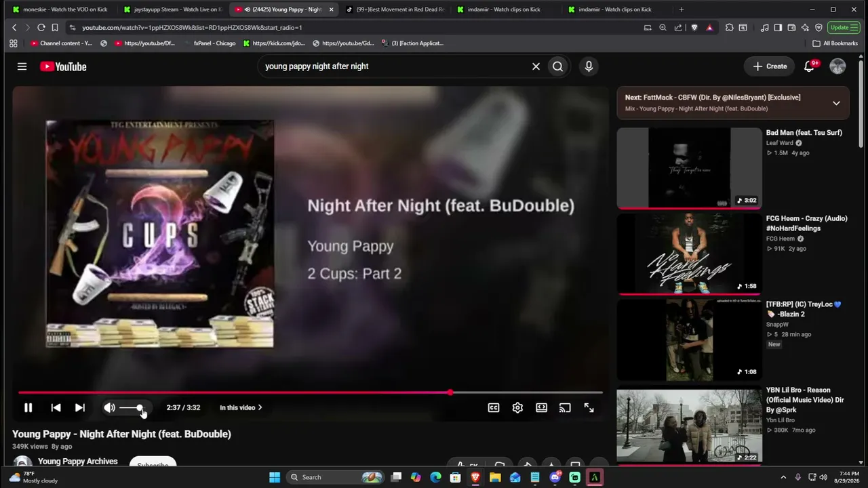Open the '(3) [Faction Applicat...' bookmark

click(412, 43)
